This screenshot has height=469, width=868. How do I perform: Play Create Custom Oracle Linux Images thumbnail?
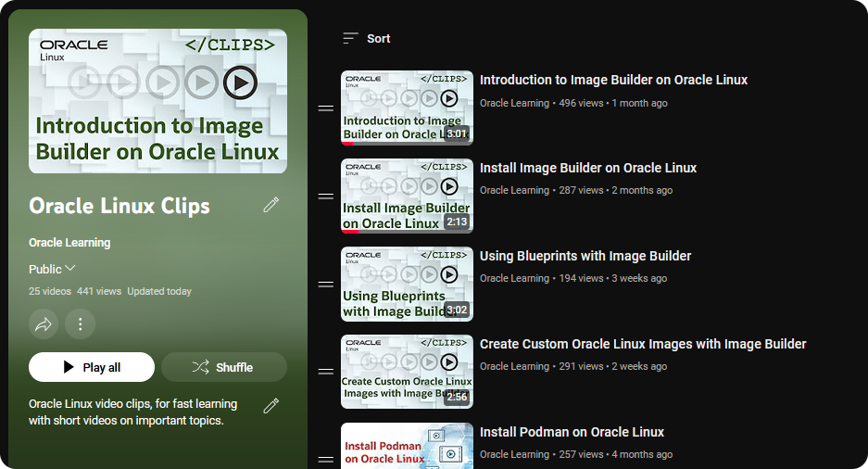[x=407, y=371]
